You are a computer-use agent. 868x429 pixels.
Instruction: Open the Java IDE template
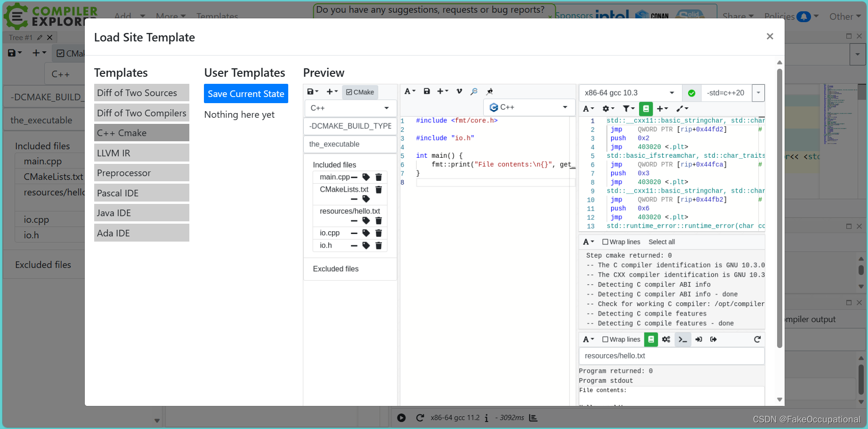[141, 213]
